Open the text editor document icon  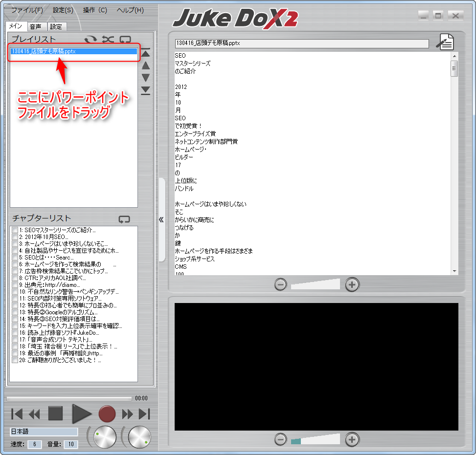(x=445, y=42)
